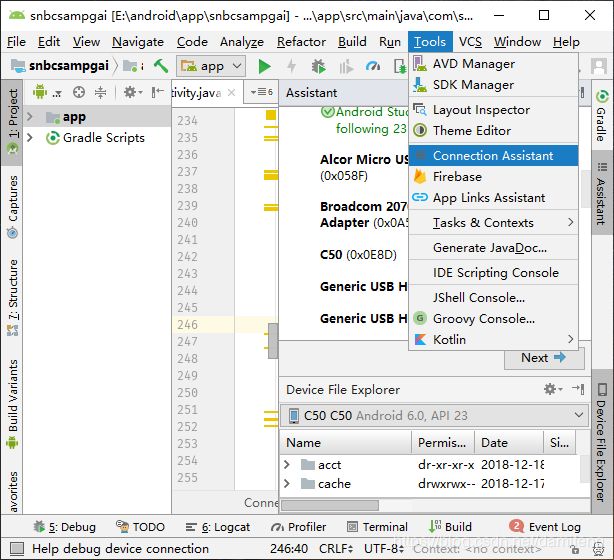Select Connection Assistant menu entry
Image resolution: width=614 pixels, height=560 pixels.
[x=493, y=156]
